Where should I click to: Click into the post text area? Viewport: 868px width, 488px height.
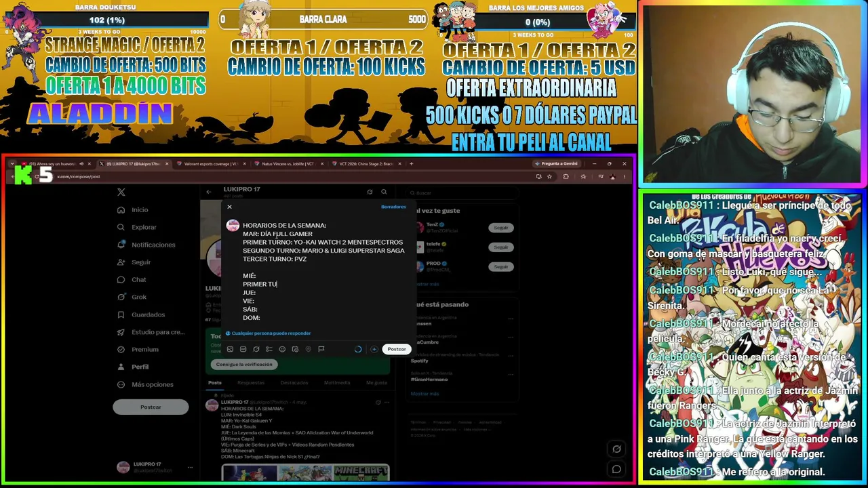coord(323,271)
